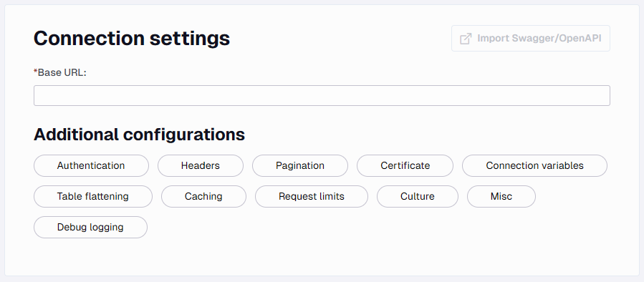Expand Pagination settings
Viewport: 644px width, 282px height.
pos(300,166)
